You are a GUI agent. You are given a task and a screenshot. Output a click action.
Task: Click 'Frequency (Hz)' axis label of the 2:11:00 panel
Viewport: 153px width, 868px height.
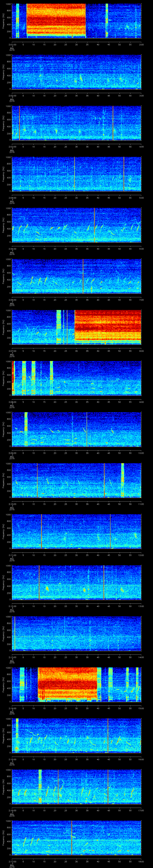point(3,531)
